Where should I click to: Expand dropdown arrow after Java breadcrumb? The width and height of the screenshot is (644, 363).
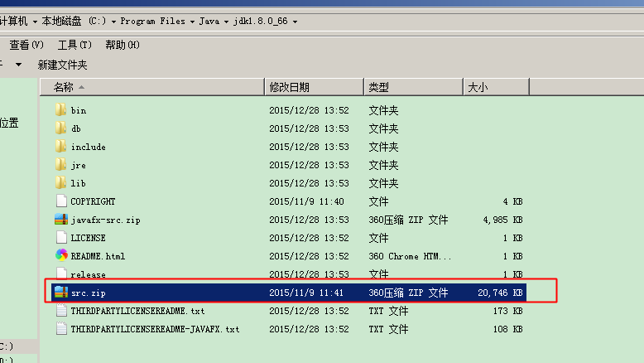(x=226, y=22)
